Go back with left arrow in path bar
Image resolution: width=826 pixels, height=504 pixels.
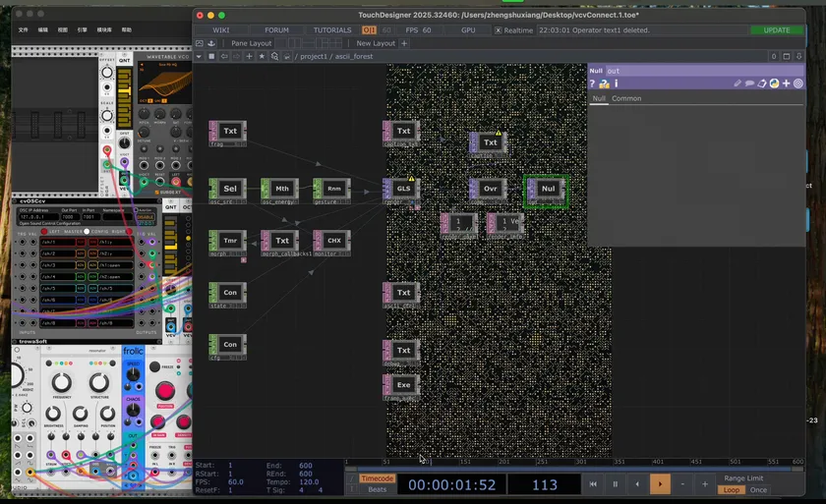pos(224,56)
